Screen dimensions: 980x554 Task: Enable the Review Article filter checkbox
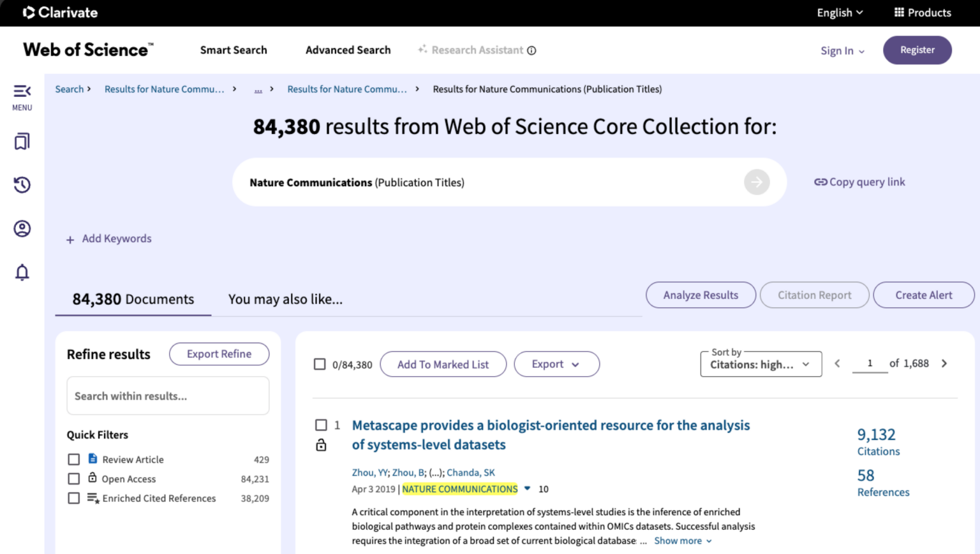pos(74,460)
